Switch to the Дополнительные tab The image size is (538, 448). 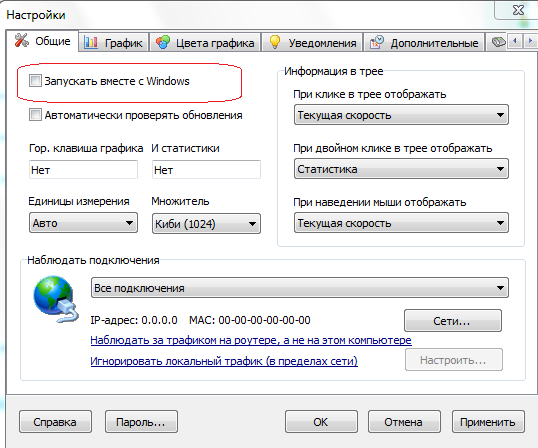pyautogui.click(x=424, y=43)
